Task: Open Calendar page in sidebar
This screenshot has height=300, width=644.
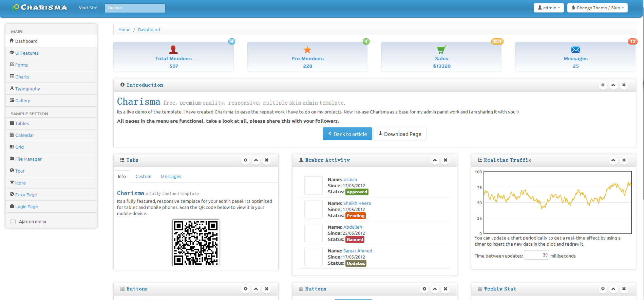Action: (51, 135)
